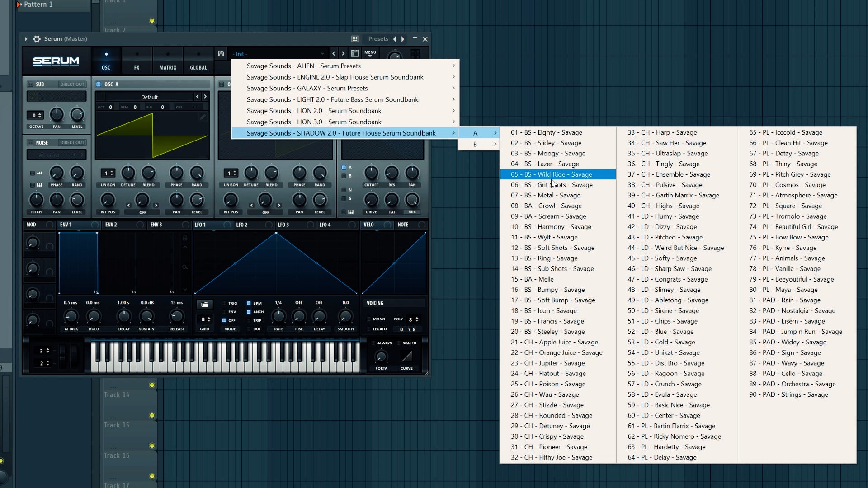The width and height of the screenshot is (868, 488).
Task: Click the save preset floppy disk icon
Action: (221, 53)
